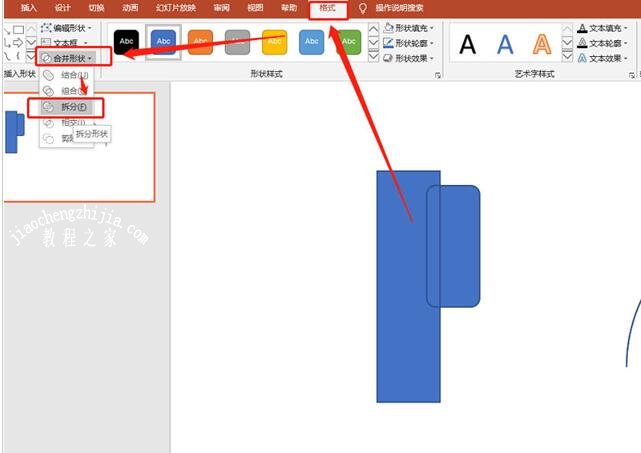
Task: Move down one row in the shapes gallery
Action: [x=31, y=43]
